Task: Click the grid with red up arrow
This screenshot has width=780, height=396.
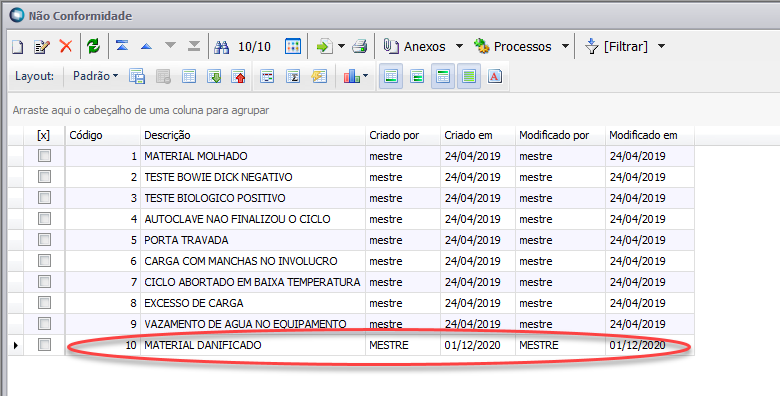Action: point(239,76)
